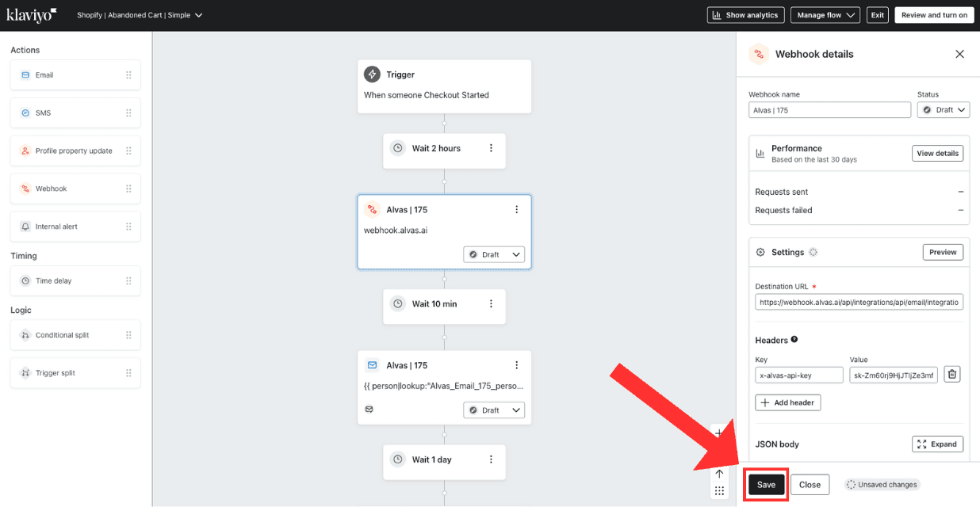This screenshot has height=507, width=980.
Task: Click Add header button
Action: coord(788,402)
